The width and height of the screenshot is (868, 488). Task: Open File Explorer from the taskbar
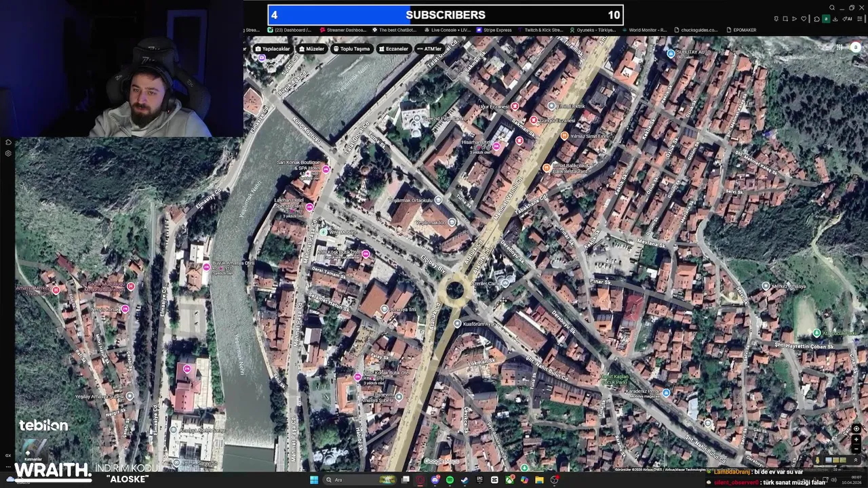click(539, 480)
